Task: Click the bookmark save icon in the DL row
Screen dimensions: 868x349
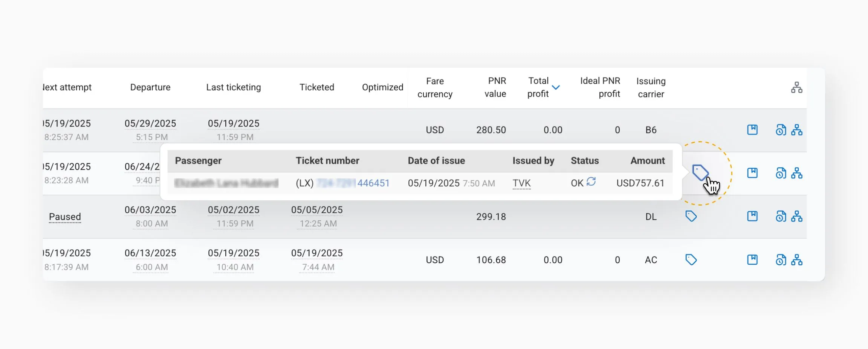Action: tap(752, 216)
